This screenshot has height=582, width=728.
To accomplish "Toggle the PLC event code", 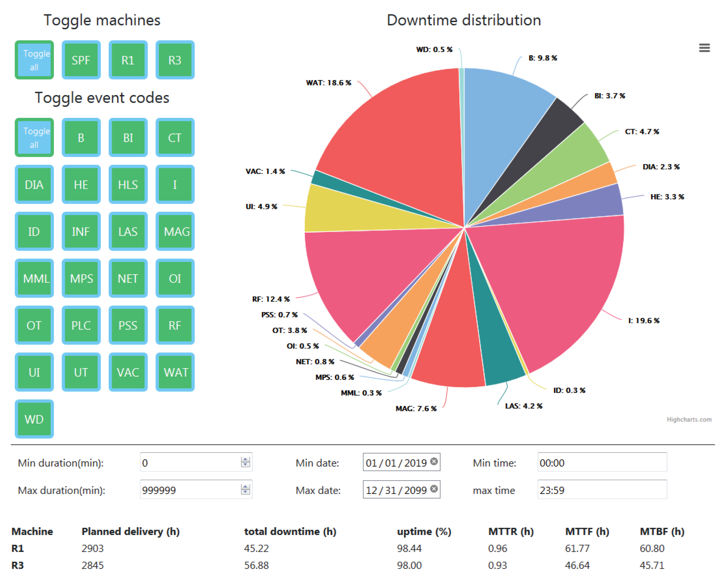I will pyautogui.click(x=81, y=325).
